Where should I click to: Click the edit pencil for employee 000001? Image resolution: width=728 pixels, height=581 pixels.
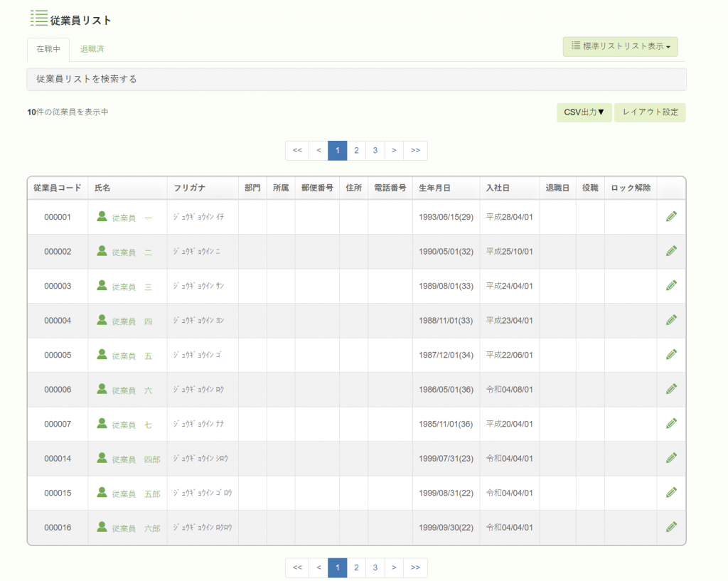click(671, 216)
